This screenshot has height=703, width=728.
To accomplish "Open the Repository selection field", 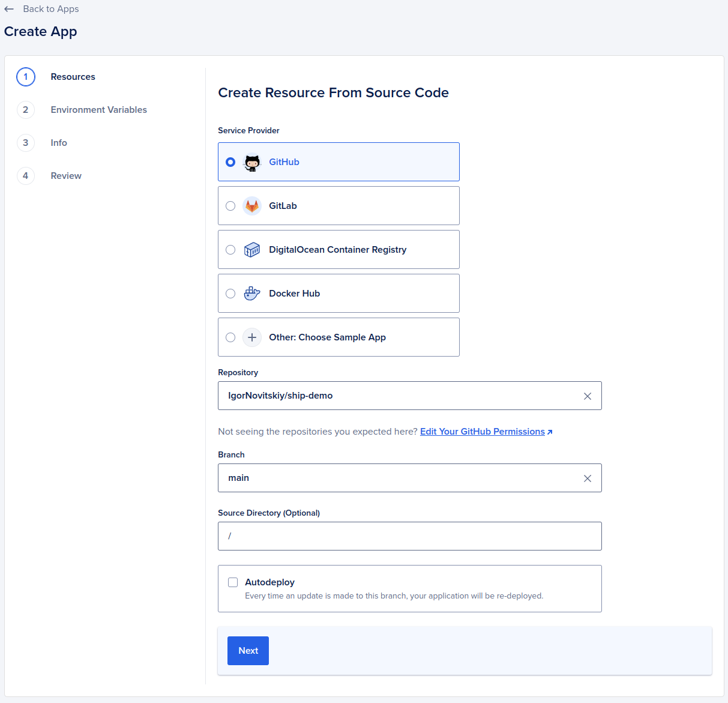I will tap(390, 396).
